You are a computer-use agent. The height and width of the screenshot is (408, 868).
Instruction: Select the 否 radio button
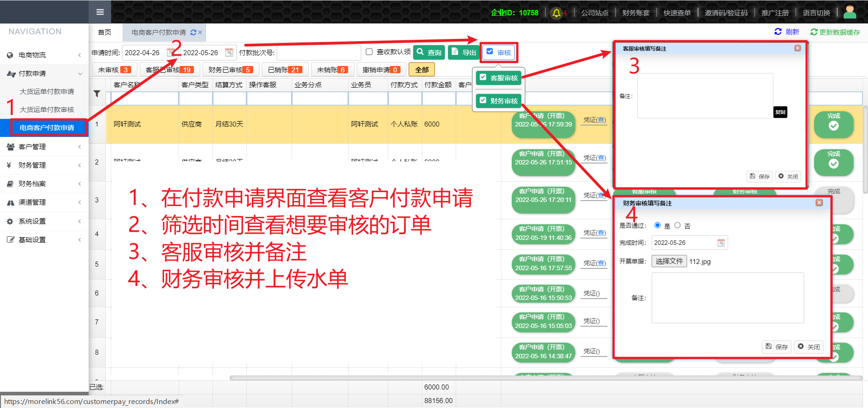click(x=677, y=225)
